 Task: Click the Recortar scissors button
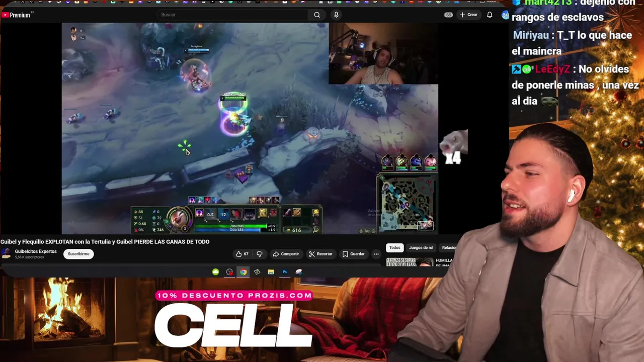coord(320,254)
